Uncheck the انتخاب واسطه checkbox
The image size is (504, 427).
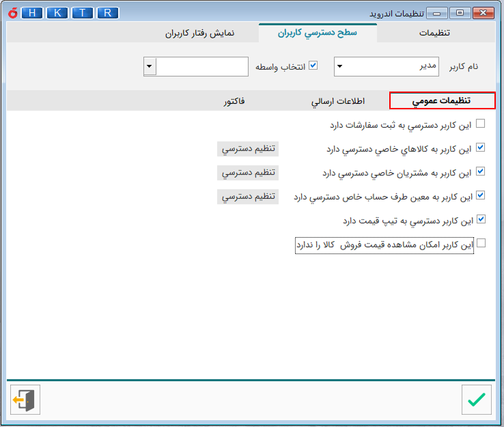click(x=313, y=66)
